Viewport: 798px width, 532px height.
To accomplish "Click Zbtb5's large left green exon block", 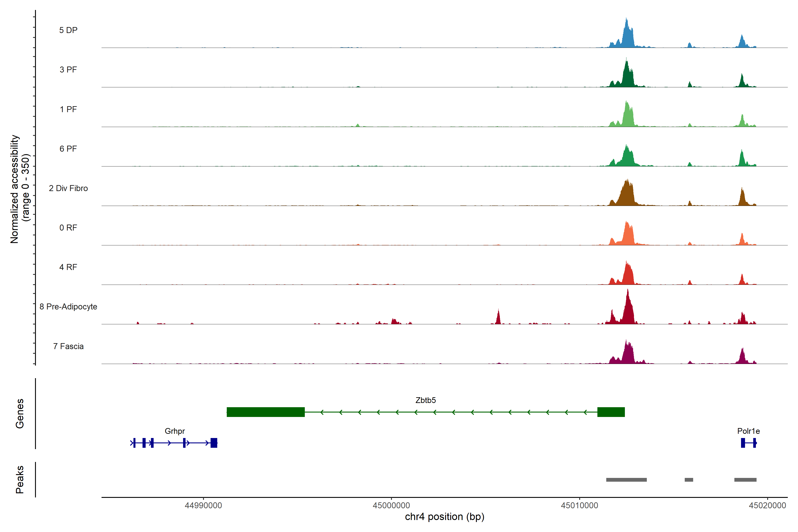I will click(266, 412).
